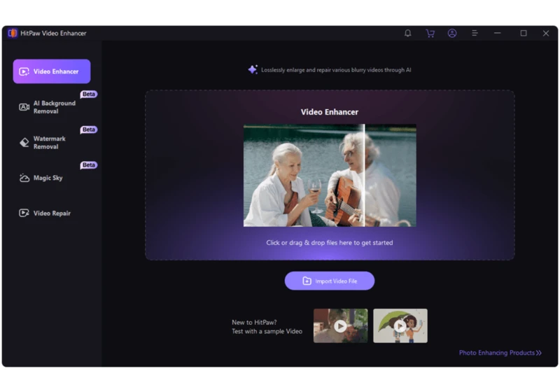The width and height of the screenshot is (560, 392).
Task: Click the AI sparkle icon beside tagline
Action: pyautogui.click(x=253, y=69)
